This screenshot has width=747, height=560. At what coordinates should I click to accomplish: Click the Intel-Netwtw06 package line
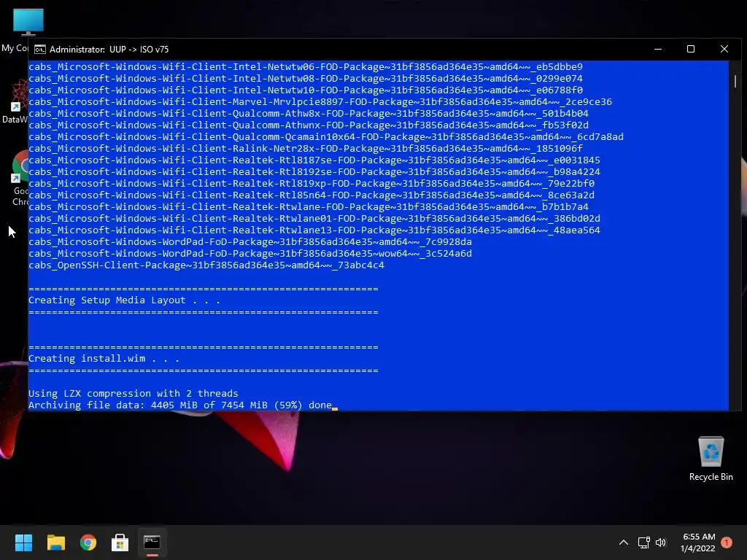pyautogui.click(x=306, y=67)
